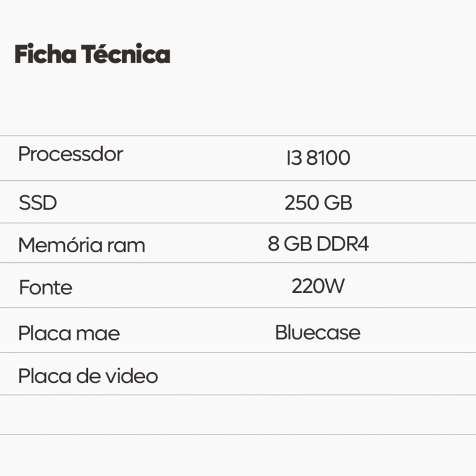Click the 'SSD' row label
Viewport: 476px width, 476px height.
tap(38, 203)
